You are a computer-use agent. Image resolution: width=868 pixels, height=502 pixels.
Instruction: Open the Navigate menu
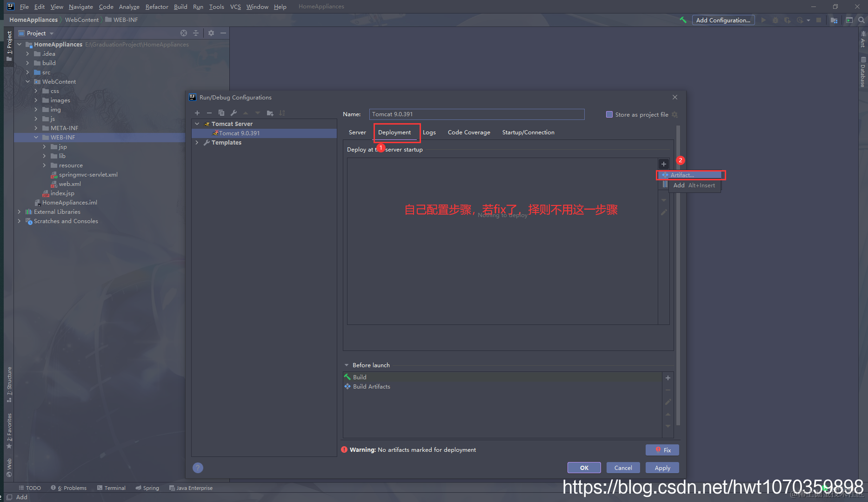[81, 7]
